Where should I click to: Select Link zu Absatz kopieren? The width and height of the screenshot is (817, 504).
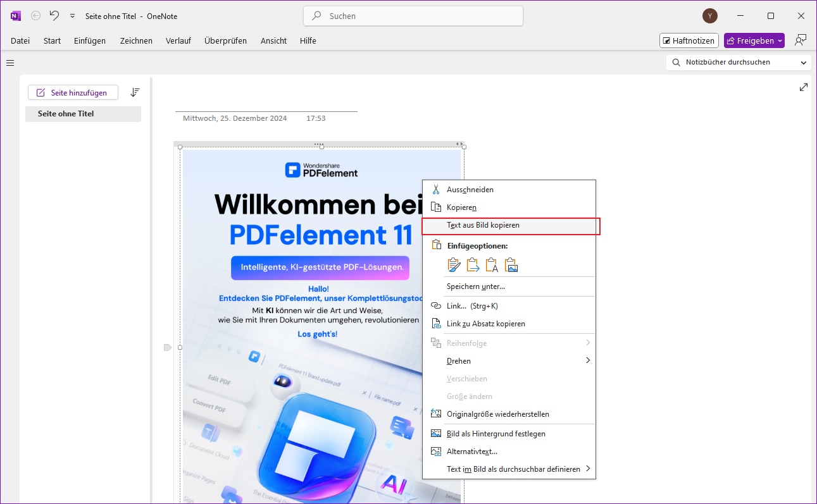pos(509,324)
